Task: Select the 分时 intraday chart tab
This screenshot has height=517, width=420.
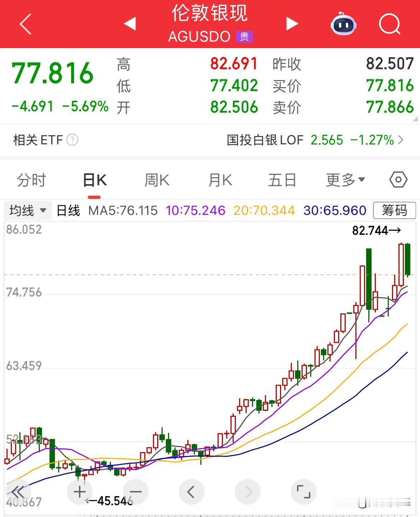Action: coord(31,180)
